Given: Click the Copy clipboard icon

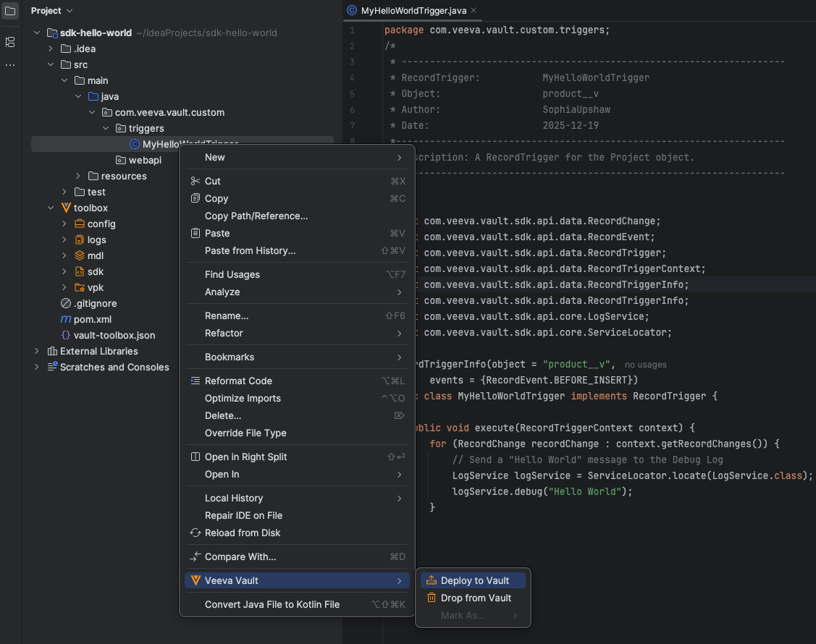Looking at the screenshot, I should click(x=195, y=198).
